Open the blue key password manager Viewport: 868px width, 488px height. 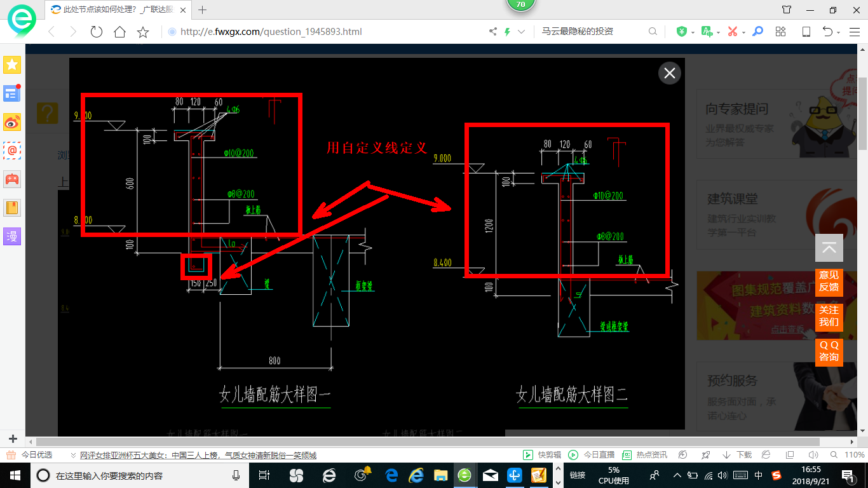click(757, 32)
